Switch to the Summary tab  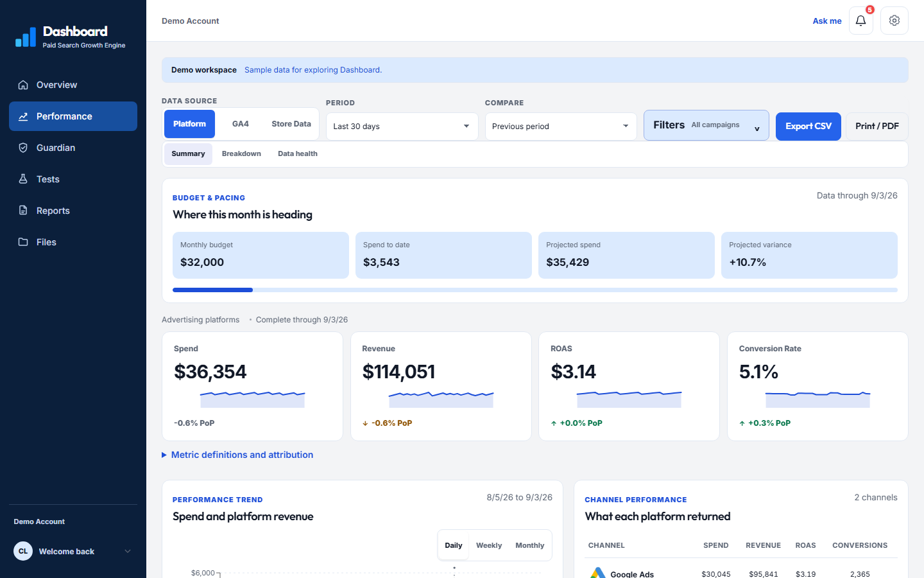pyautogui.click(x=188, y=154)
